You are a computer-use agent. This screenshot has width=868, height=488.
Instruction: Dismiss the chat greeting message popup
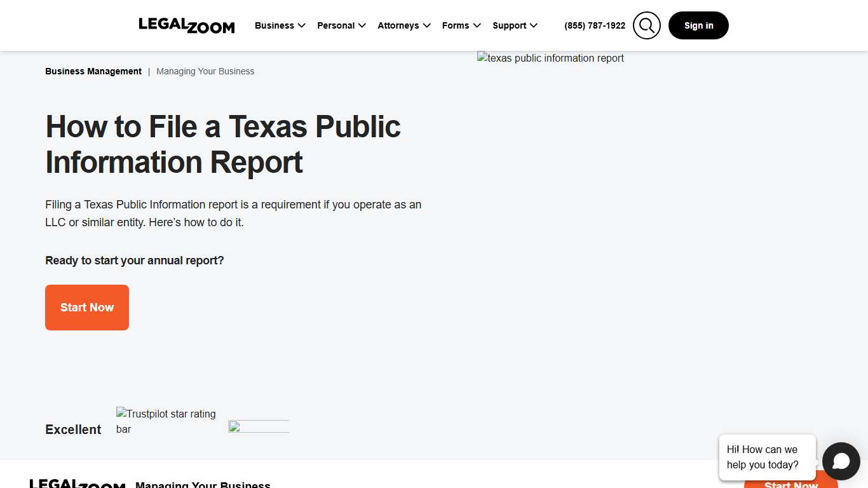[767, 457]
